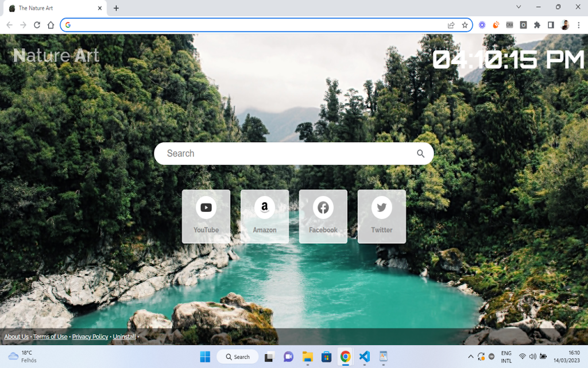588x368 pixels.
Task: Open the Twitter shortcut tile
Action: pos(381,216)
